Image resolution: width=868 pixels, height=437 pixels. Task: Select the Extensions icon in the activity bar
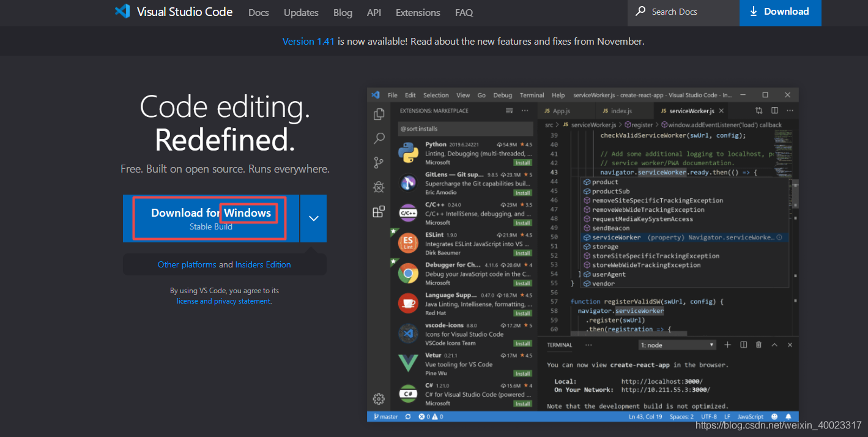379,212
